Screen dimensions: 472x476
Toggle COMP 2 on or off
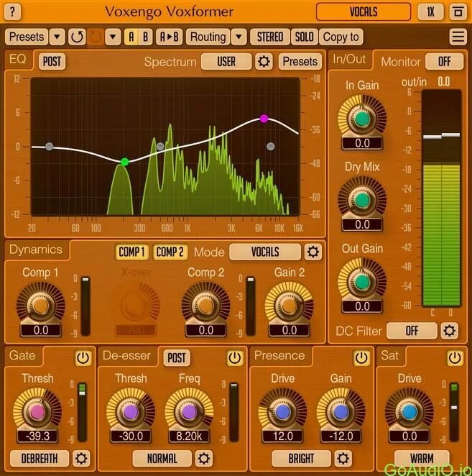click(170, 252)
